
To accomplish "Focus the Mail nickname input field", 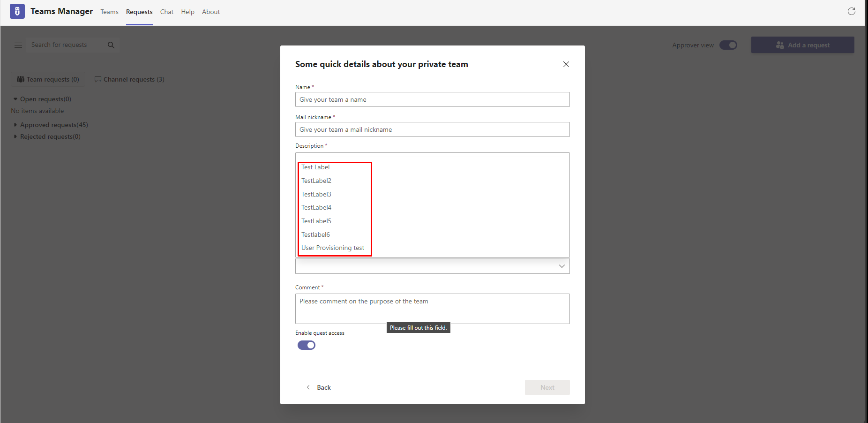I will click(x=432, y=129).
